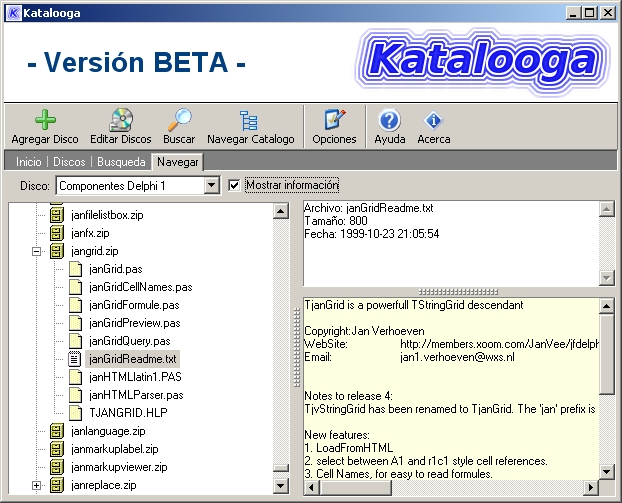Click the jan1.verhoeven@wxs.nl email text
Screen dimensions: 622x503
[x=457, y=357]
